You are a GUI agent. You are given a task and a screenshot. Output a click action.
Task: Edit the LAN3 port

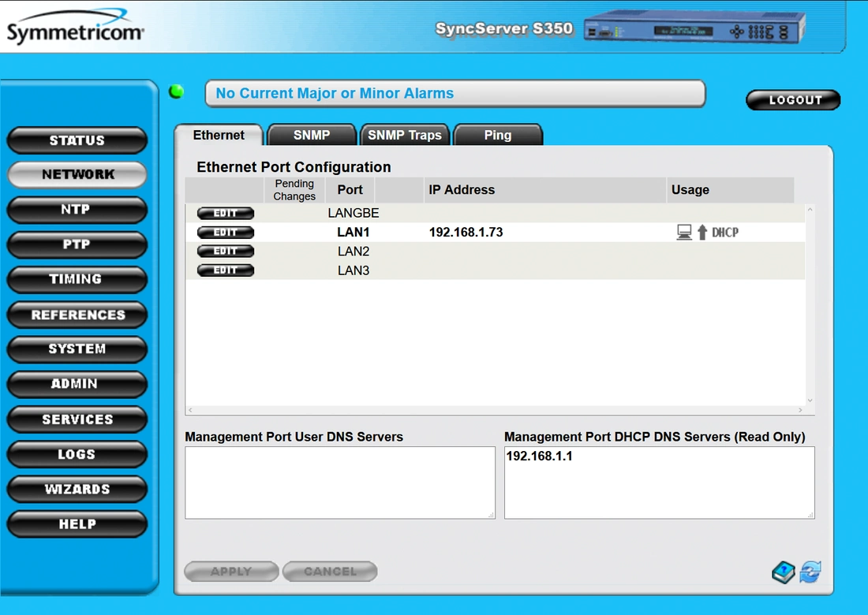(226, 270)
